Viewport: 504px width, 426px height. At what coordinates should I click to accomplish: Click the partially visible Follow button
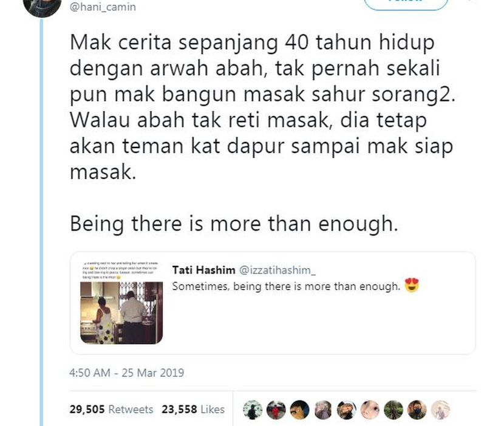point(406,4)
